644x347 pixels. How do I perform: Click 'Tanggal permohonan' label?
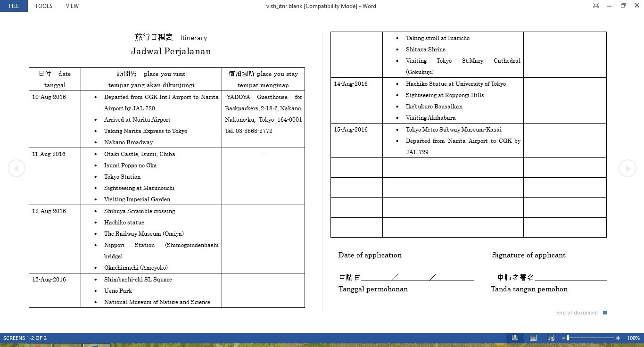[373, 289]
